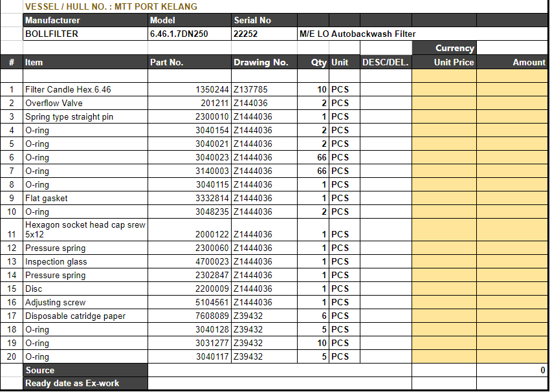Select the Item column header

85,62
